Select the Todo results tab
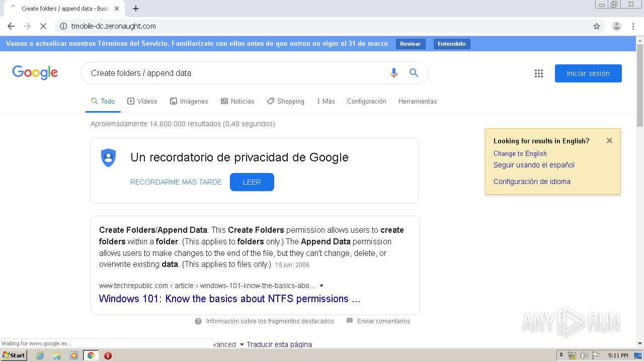Viewport: 644px width, 362px height. (103, 101)
